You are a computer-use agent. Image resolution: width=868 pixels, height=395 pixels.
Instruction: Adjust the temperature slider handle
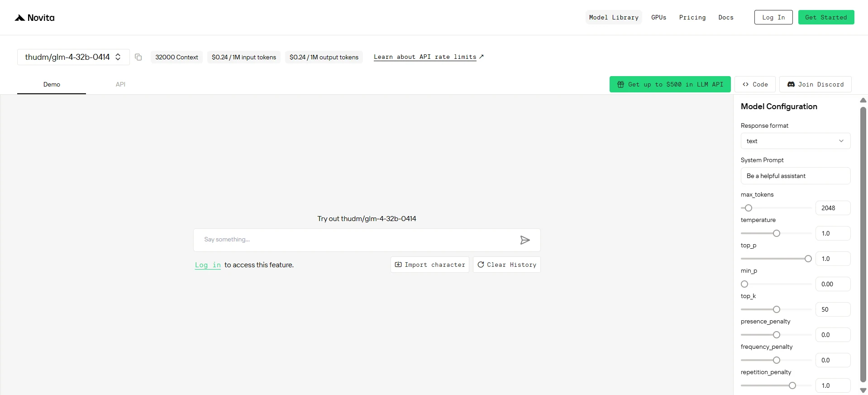pos(777,233)
